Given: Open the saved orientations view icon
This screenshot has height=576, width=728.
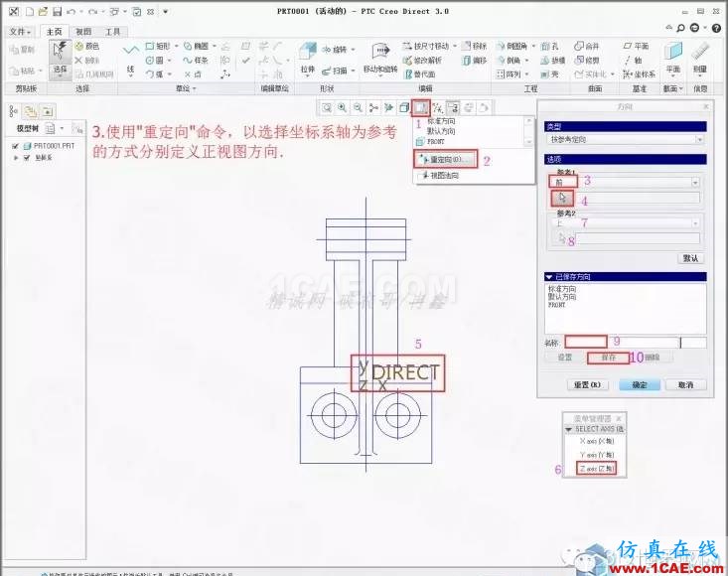Looking at the screenshot, I should tap(421, 107).
